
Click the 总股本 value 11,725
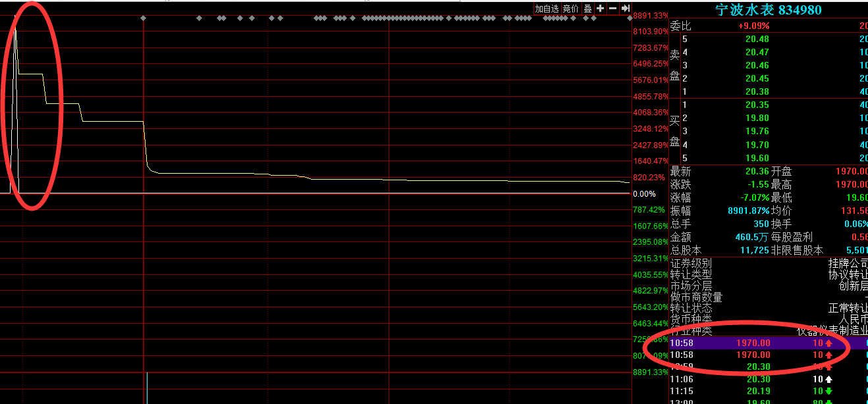[x=754, y=250]
